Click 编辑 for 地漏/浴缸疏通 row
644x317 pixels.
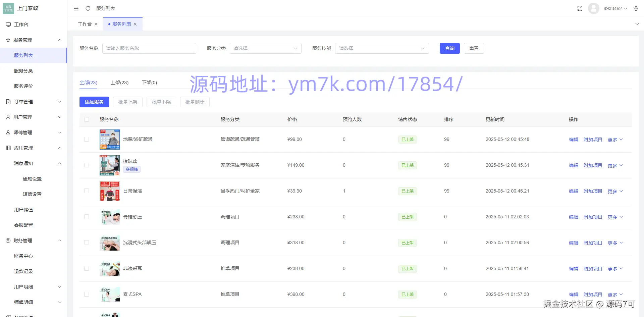[574, 140]
